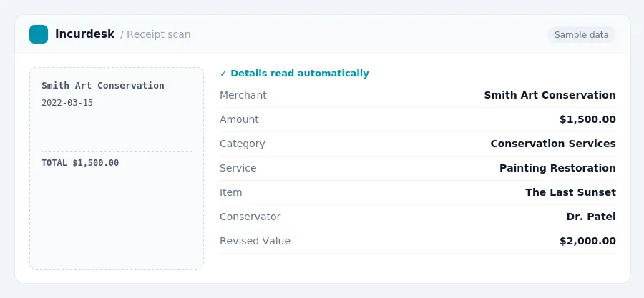644x298 pixels.
Task: Select the Category field label
Action: coord(243,144)
